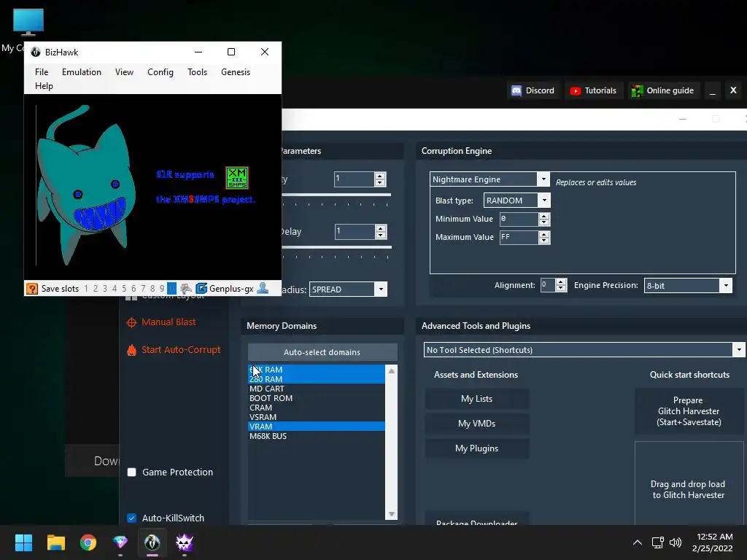Click the Auto-select domains button

pyautogui.click(x=322, y=352)
